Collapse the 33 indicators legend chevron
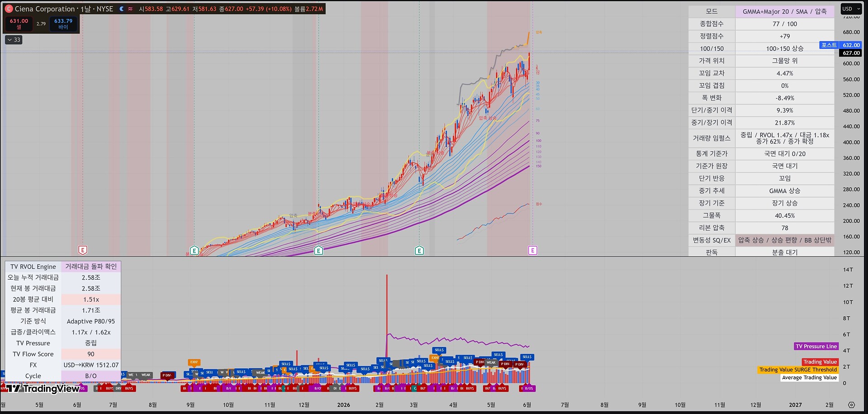Image resolution: width=868 pixels, height=414 pixels. point(14,40)
